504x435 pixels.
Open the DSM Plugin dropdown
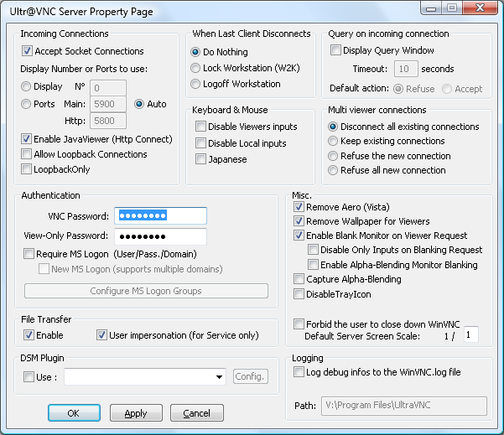click(218, 377)
